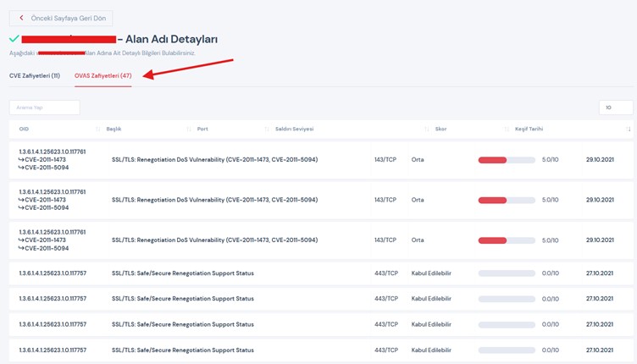Click the empty 0.0/10 score bar in last row
The width and height of the screenshot is (637, 364).
click(x=506, y=350)
